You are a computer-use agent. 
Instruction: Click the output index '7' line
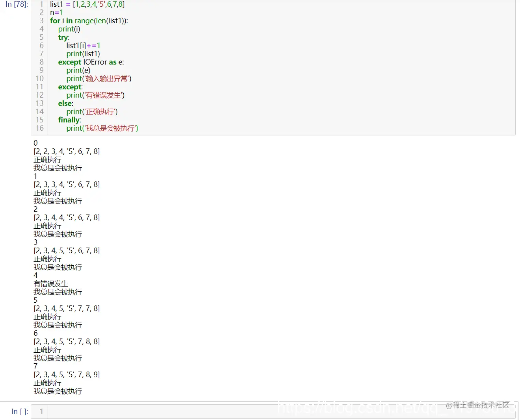tap(35, 366)
